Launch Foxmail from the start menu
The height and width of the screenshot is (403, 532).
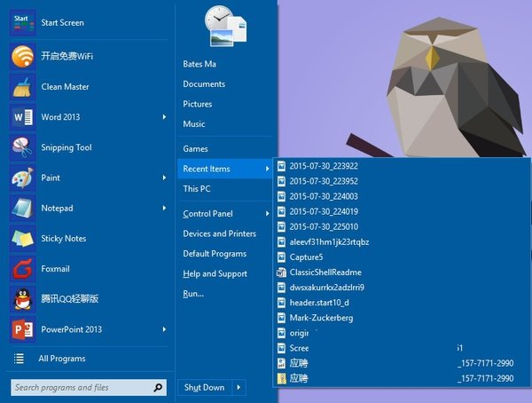55,269
